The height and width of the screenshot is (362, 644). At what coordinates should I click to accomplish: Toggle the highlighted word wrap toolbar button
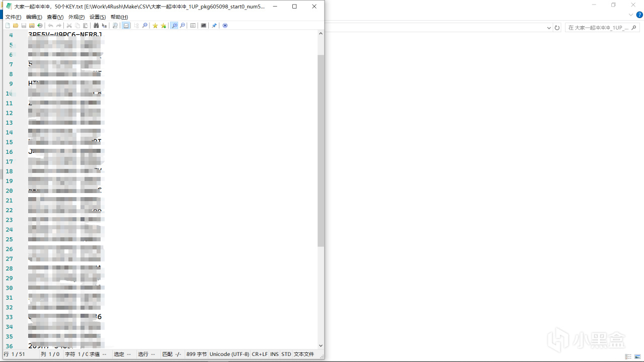pos(126,26)
